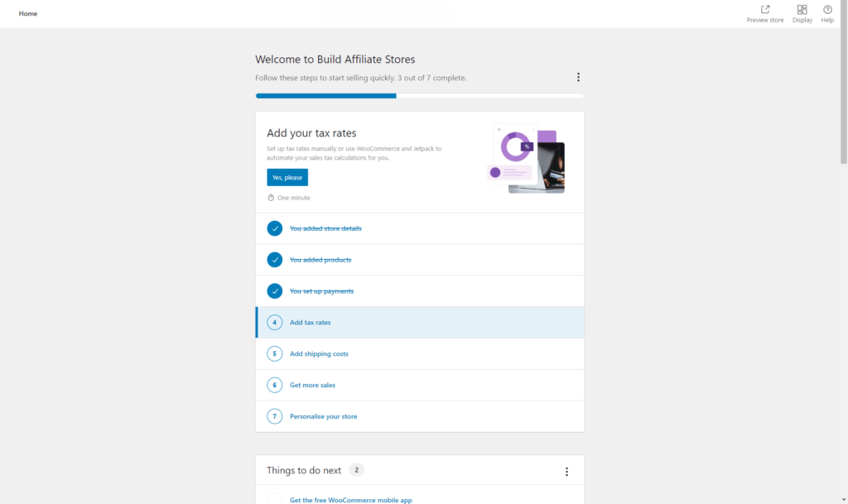Toggle the completion check on You set up payments
This screenshot has width=848, height=504.
(274, 290)
